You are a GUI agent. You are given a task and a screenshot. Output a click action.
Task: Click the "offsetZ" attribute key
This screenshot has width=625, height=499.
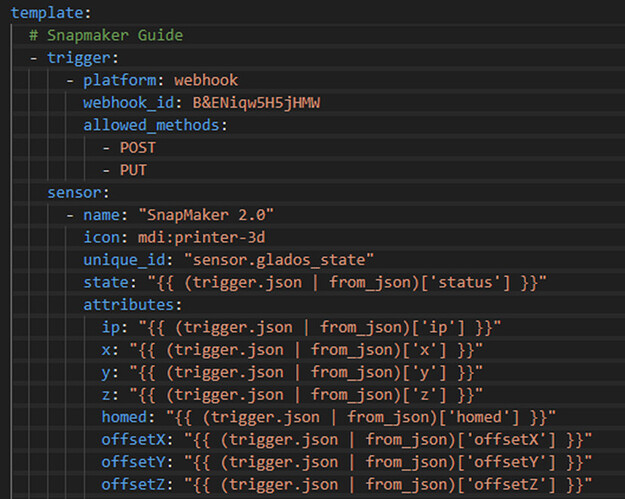[x=132, y=484]
